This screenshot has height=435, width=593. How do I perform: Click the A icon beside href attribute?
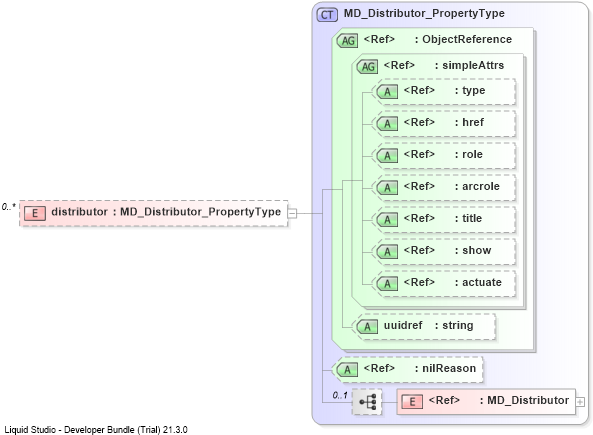(387, 124)
